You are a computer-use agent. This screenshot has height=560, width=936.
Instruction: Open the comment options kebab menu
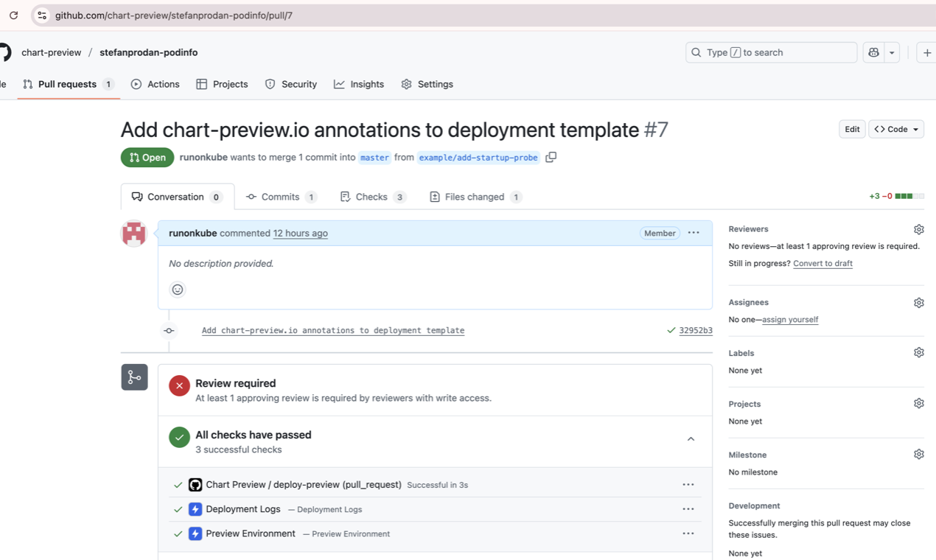coord(693,233)
